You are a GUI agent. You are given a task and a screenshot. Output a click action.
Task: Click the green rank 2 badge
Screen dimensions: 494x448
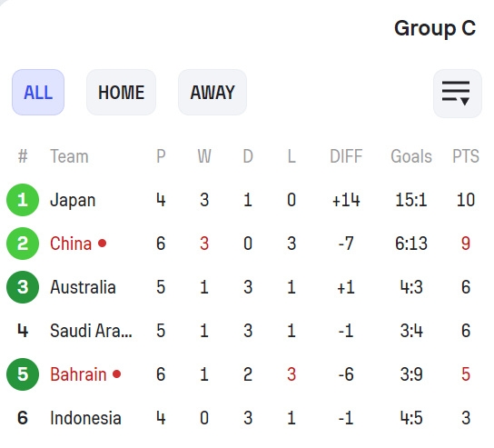click(x=23, y=244)
